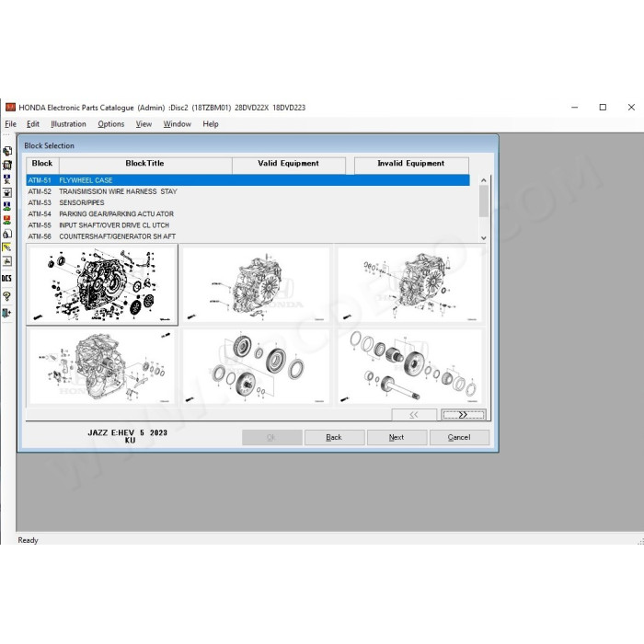Close the Honda parts catalogue window
Viewport: 644px width, 644px height.
[x=631, y=108]
